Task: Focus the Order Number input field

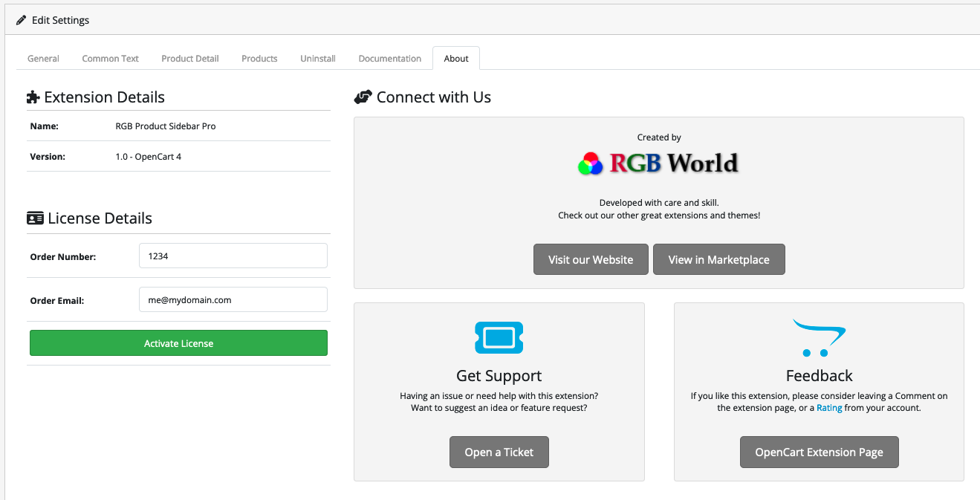Action: coord(233,256)
